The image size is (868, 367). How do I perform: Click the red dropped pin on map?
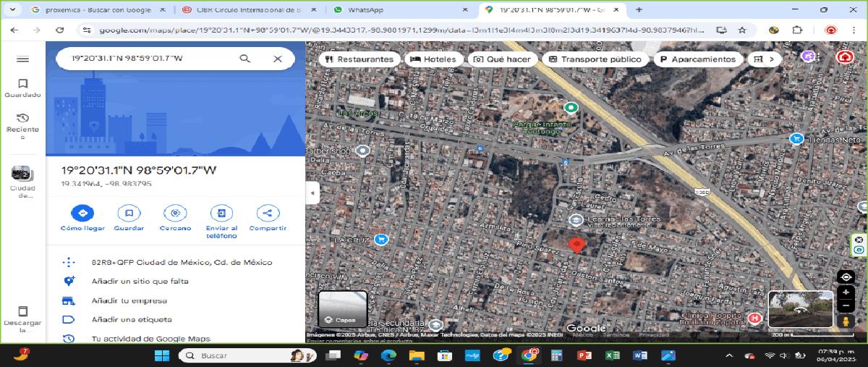tap(576, 245)
